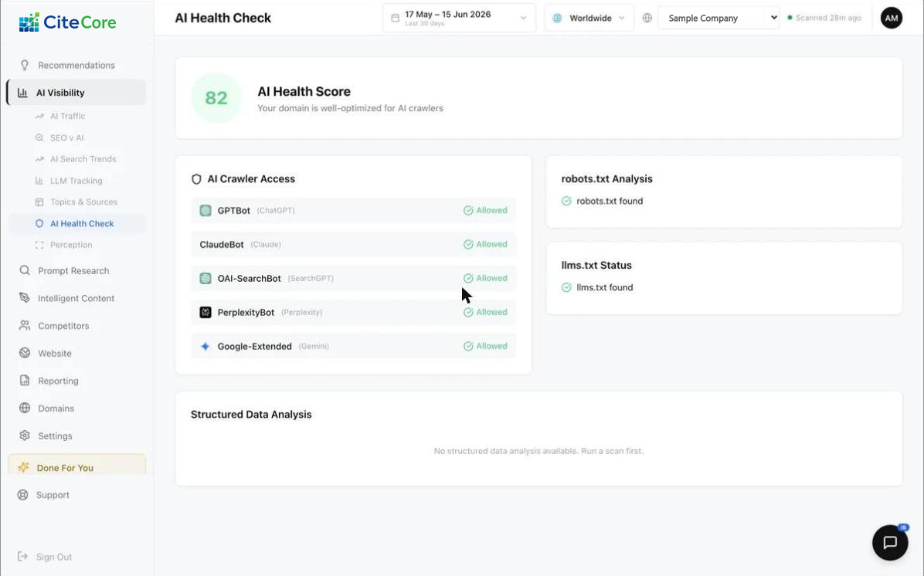924x576 pixels.
Task: Click the AI Visibility bar chart icon
Action: pyautogui.click(x=22, y=93)
